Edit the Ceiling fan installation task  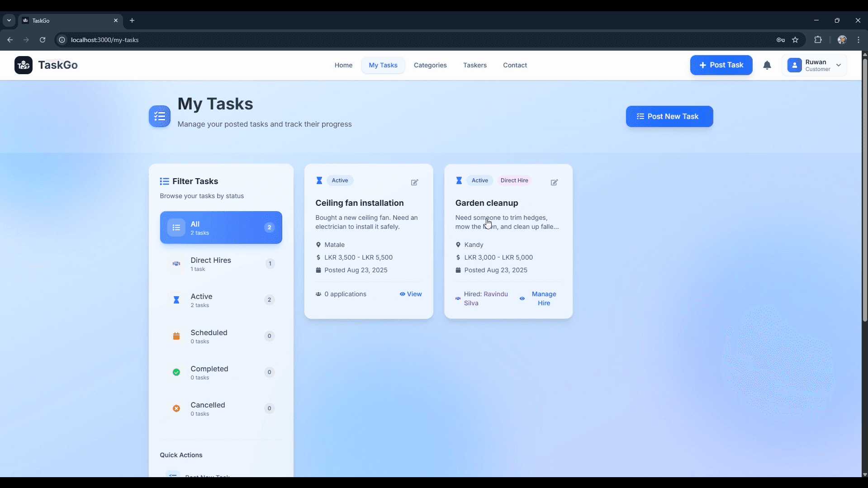[x=414, y=182]
